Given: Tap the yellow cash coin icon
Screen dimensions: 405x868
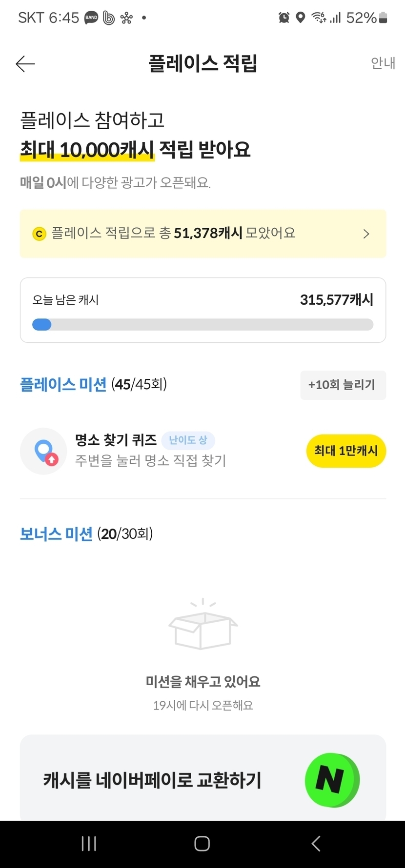Looking at the screenshot, I should [39, 234].
